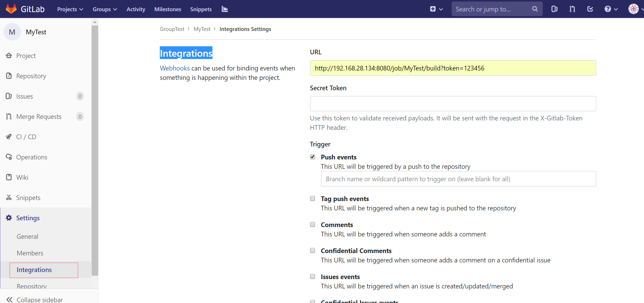The width and height of the screenshot is (644, 303).
Task: Click the Repository file icon in sidebar
Action: [9, 76]
